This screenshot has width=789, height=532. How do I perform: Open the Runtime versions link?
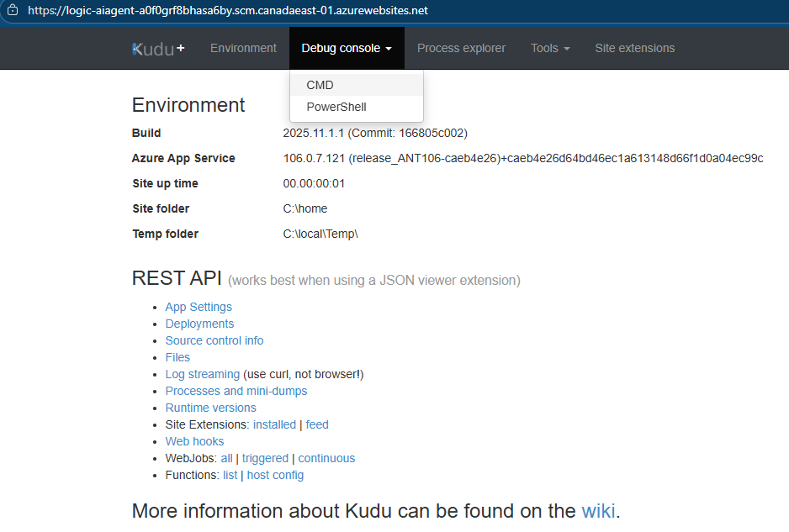point(210,408)
